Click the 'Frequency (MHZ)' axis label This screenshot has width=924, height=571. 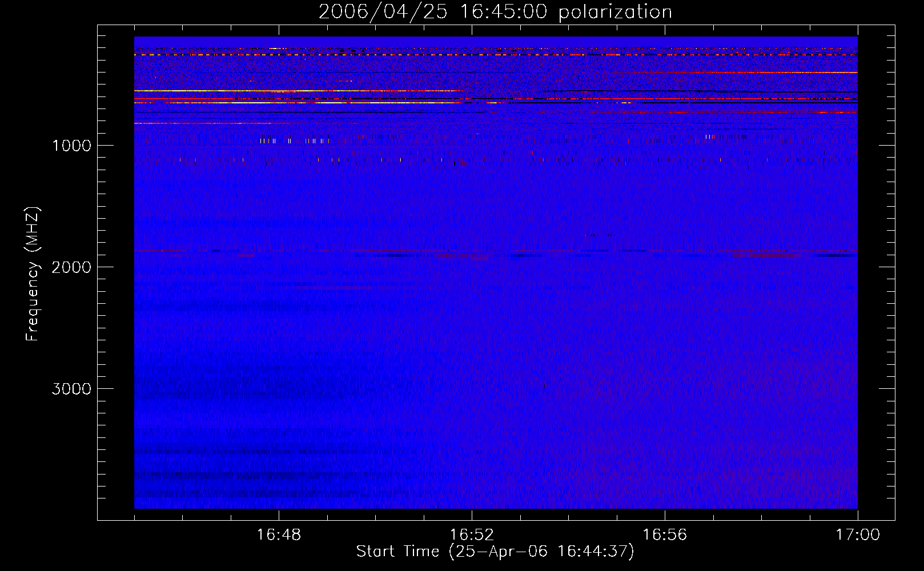(x=33, y=274)
